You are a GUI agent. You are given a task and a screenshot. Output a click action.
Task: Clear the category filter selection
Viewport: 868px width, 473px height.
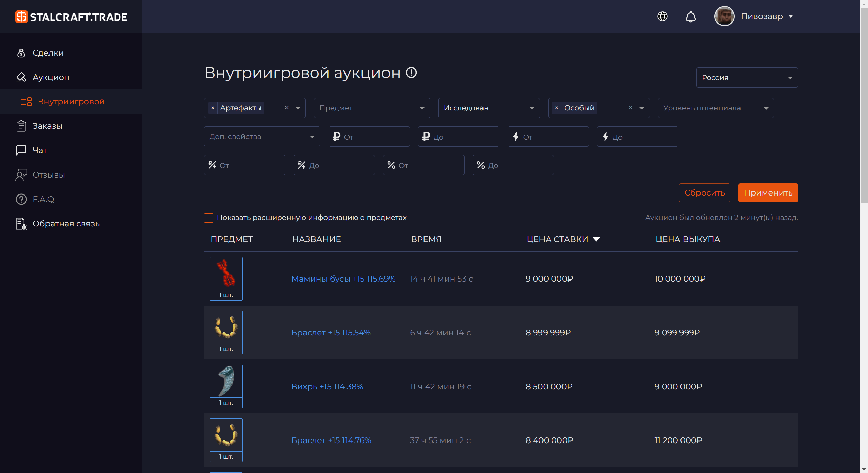click(x=287, y=108)
